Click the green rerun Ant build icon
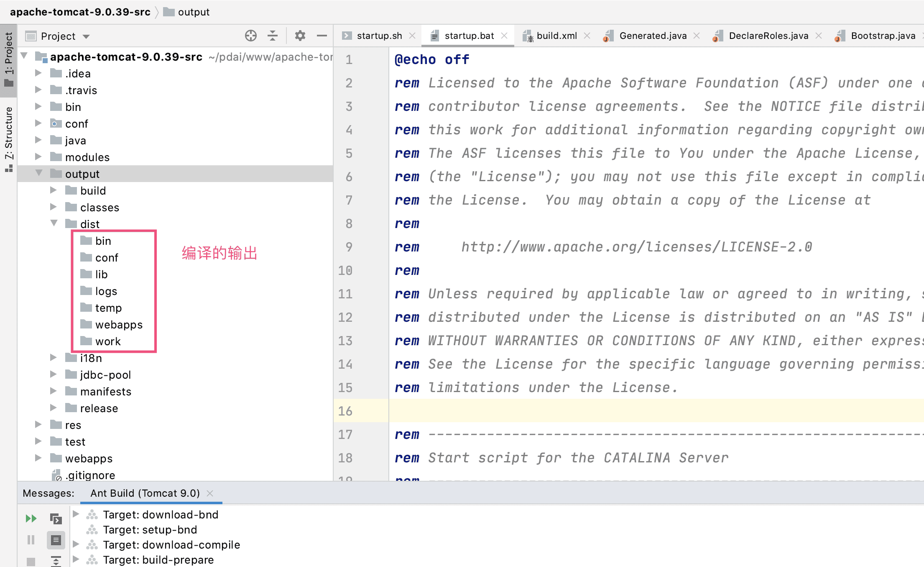The height and width of the screenshot is (567, 924). click(31, 519)
